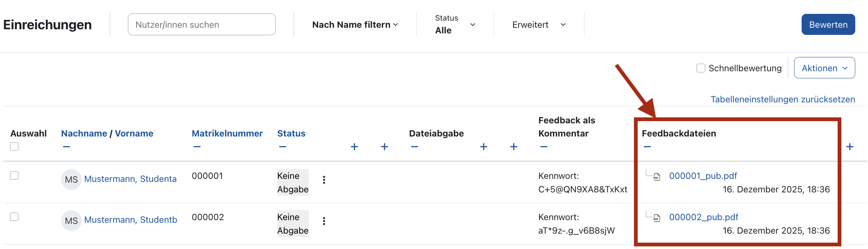
Task: Click the Bewerten button
Action: [828, 24]
